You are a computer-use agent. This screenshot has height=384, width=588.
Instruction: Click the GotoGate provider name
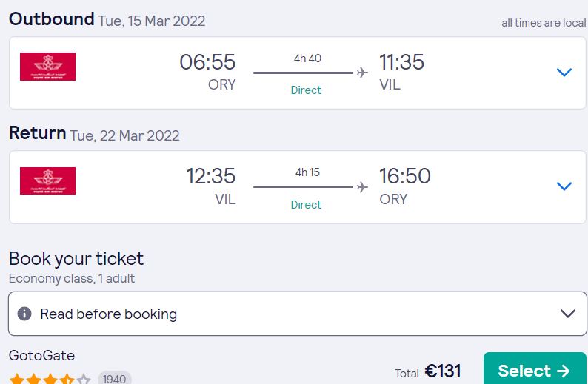[41, 355]
